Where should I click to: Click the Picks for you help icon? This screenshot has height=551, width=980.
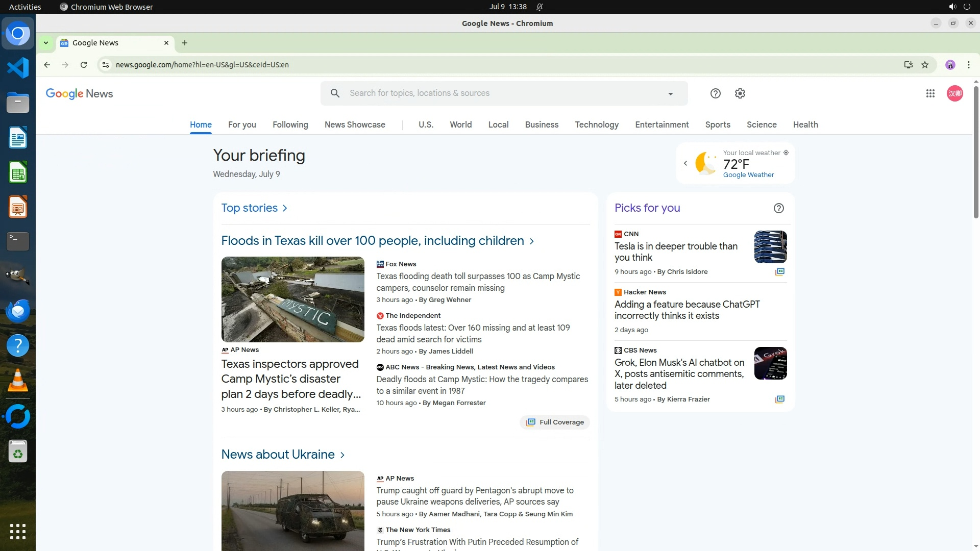click(778, 208)
